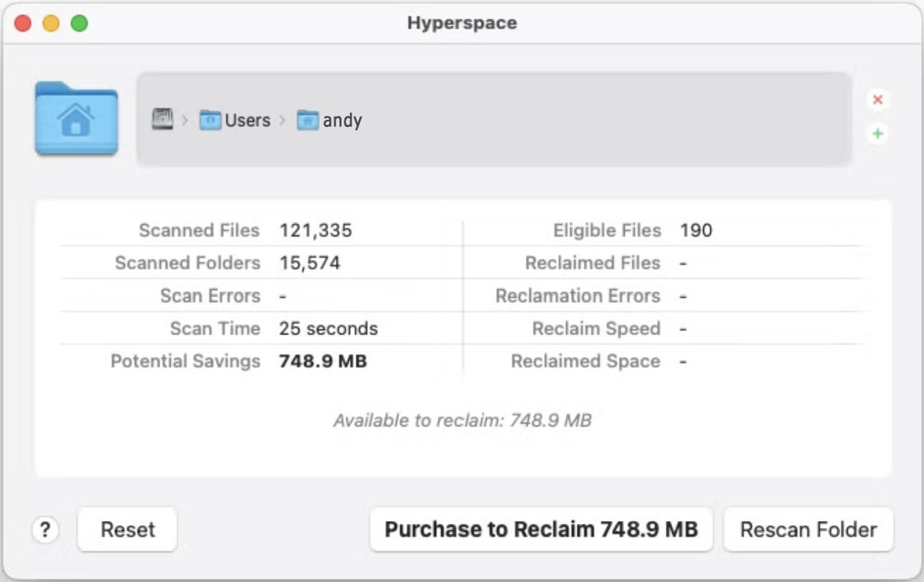Click the Scan Errors label
This screenshot has height=582, width=924.
coord(210,296)
